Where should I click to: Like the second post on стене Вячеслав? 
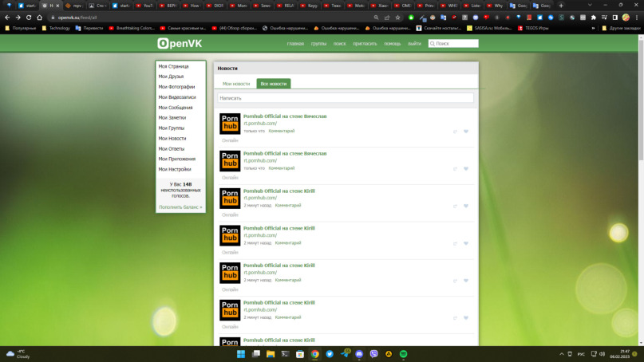[466, 169]
